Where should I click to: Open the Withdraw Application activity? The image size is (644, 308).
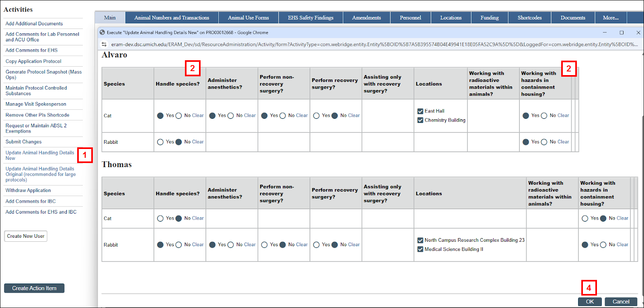28,190
